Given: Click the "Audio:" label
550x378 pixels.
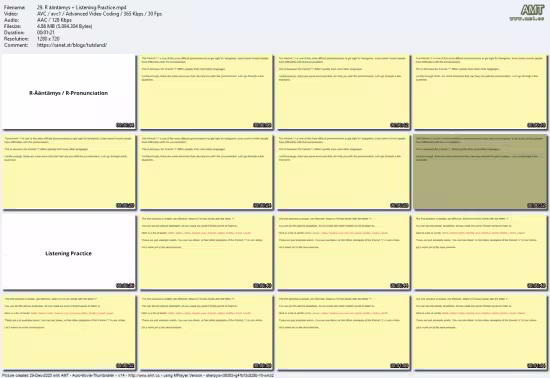Looking at the screenshot, I should click(x=11, y=20).
